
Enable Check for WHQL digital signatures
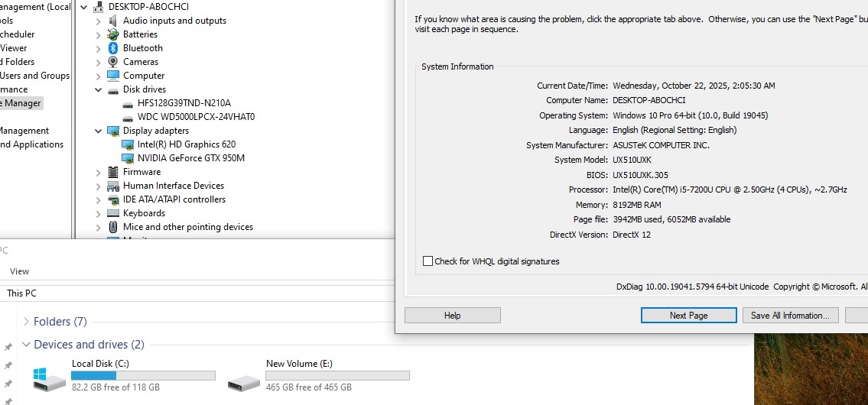tap(428, 261)
